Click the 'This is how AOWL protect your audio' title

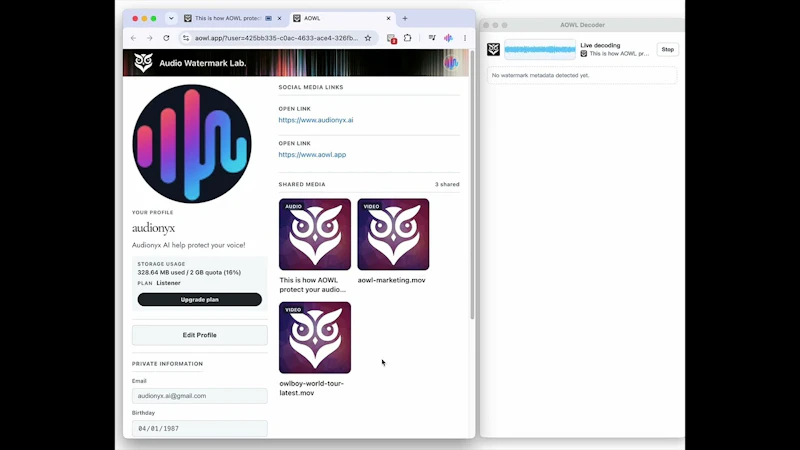[312, 285]
